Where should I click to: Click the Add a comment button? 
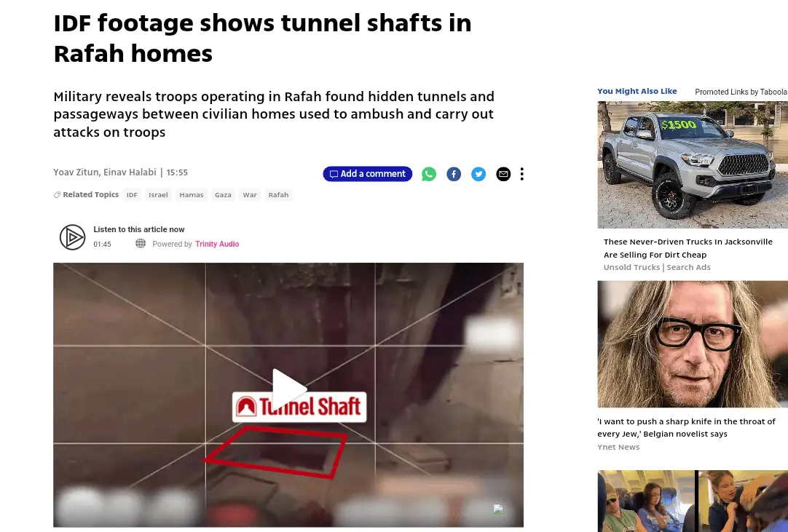pos(367,174)
